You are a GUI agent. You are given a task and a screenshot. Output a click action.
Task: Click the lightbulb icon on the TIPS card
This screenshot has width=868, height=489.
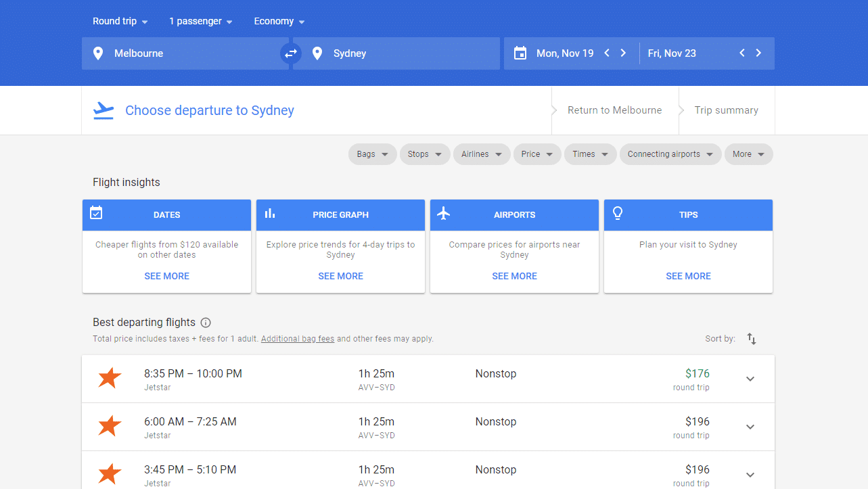618,212
